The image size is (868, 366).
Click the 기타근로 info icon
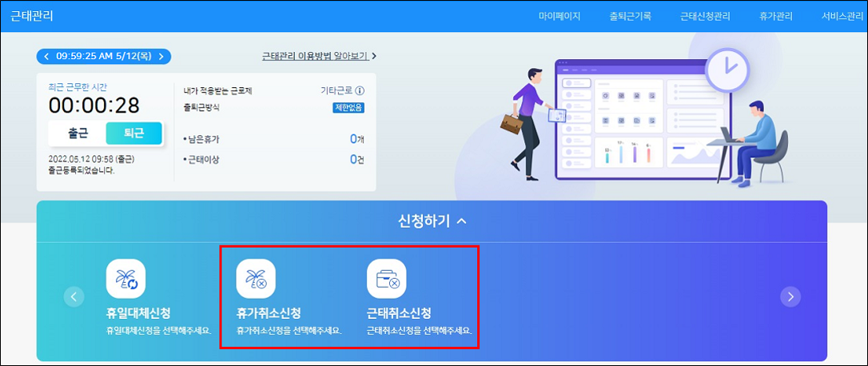360,91
